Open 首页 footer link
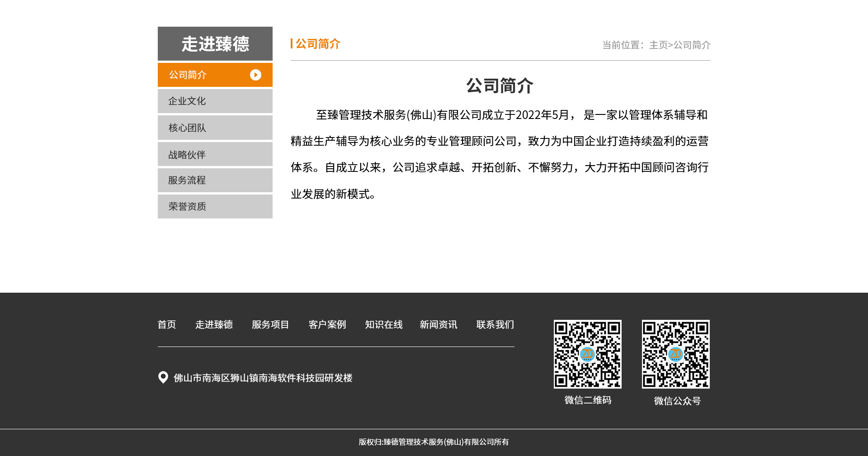The image size is (868, 456). pos(167,325)
